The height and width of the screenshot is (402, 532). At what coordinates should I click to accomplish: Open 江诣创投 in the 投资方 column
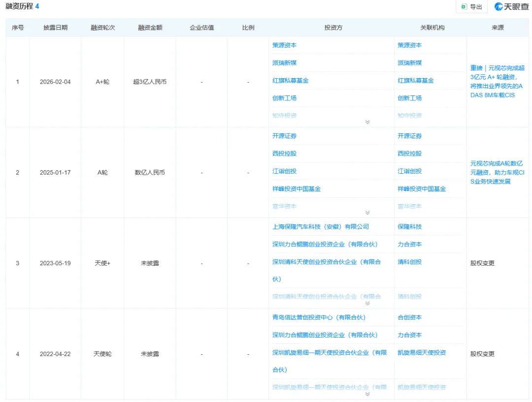(x=284, y=171)
